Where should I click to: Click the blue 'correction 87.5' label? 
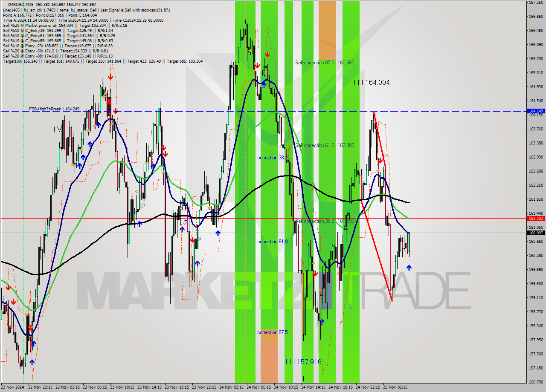[x=272, y=332]
